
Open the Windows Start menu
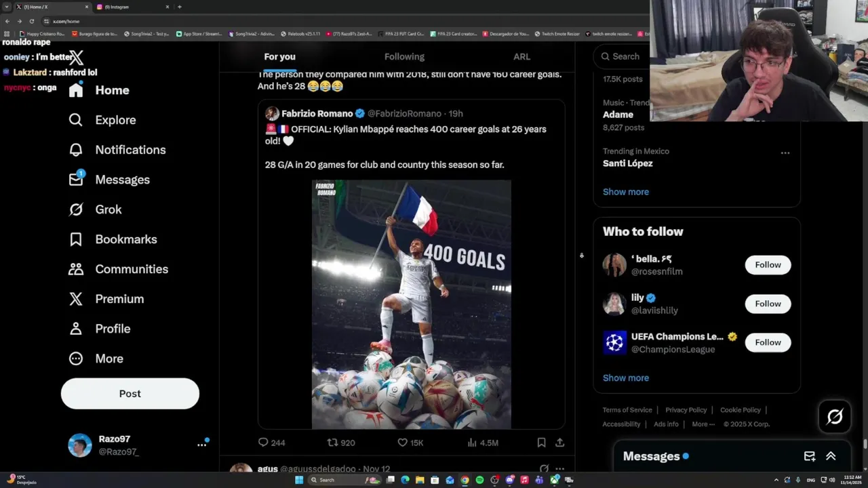point(299,480)
